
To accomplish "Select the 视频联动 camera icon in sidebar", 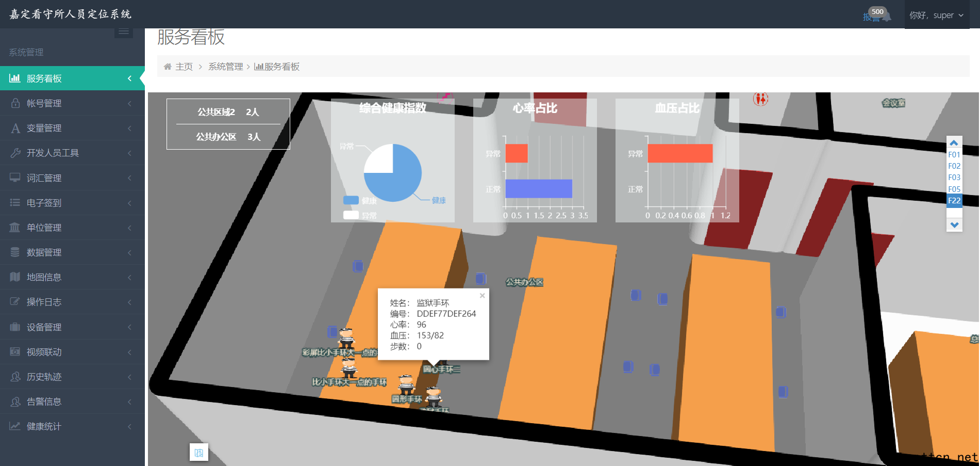I will [x=15, y=352].
